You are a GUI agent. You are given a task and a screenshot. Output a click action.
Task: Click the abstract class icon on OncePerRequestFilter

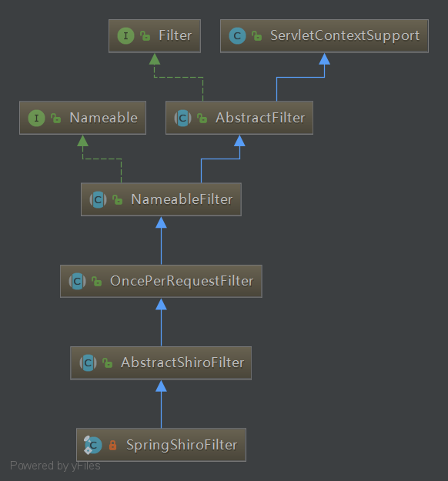click(x=77, y=282)
